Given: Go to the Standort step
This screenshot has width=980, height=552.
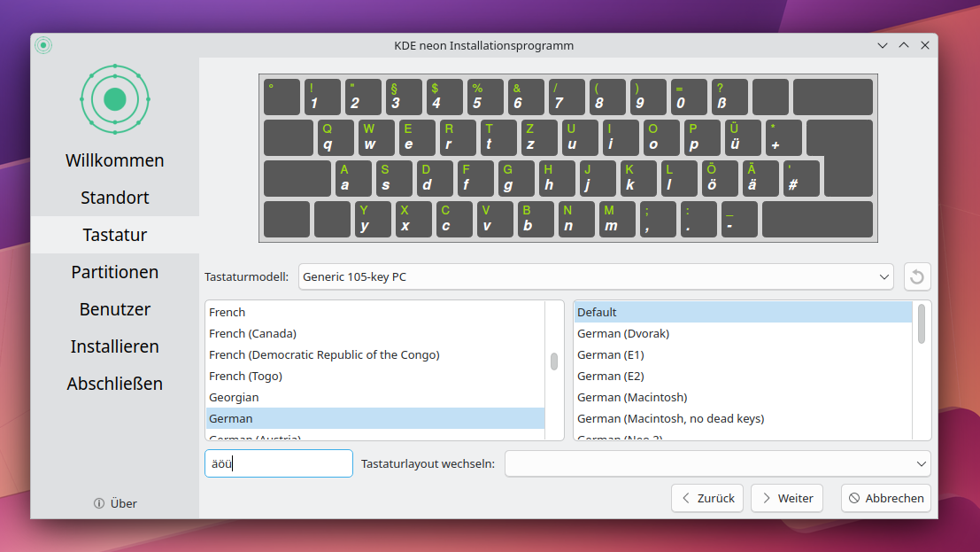Looking at the screenshot, I should (115, 198).
